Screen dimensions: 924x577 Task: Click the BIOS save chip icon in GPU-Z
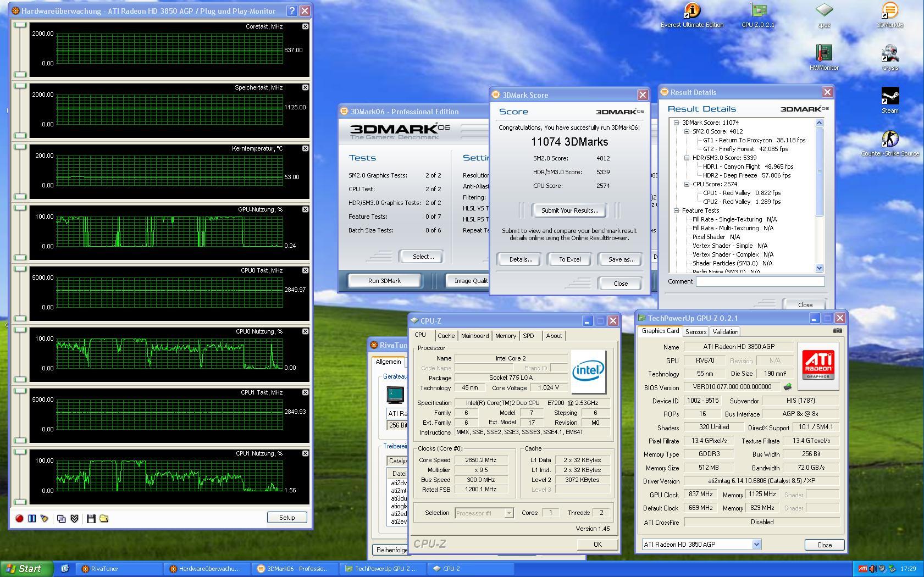[788, 387]
